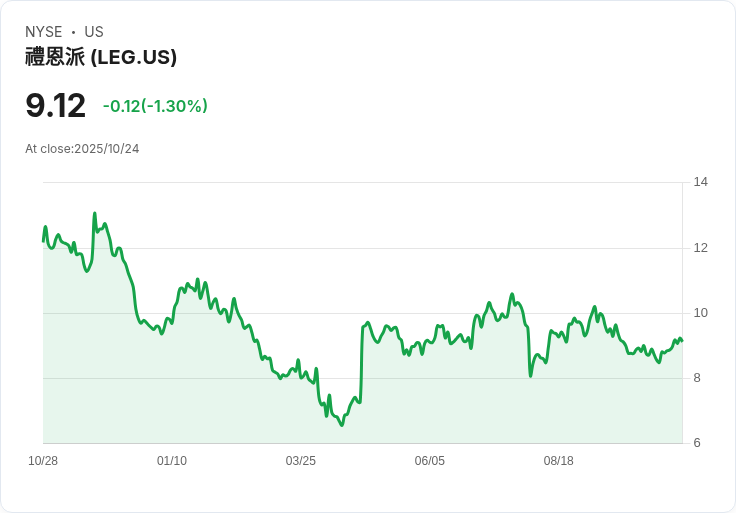The height and width of the screenshot is (513, 736).
Task: Click the At close:2025/10/24 text
Action: point(82,149)
